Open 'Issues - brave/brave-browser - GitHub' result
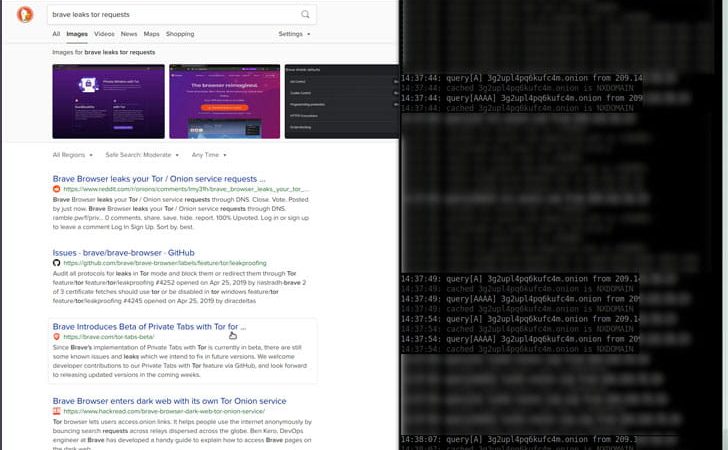 (x=124, y=253)
